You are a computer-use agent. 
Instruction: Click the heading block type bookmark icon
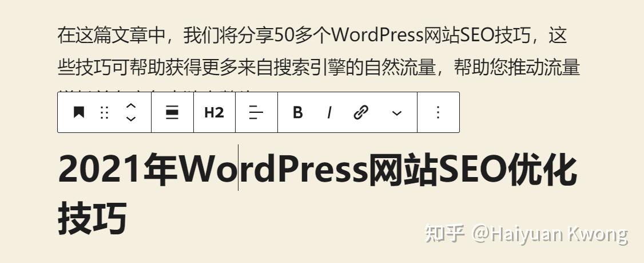[78, 112]
